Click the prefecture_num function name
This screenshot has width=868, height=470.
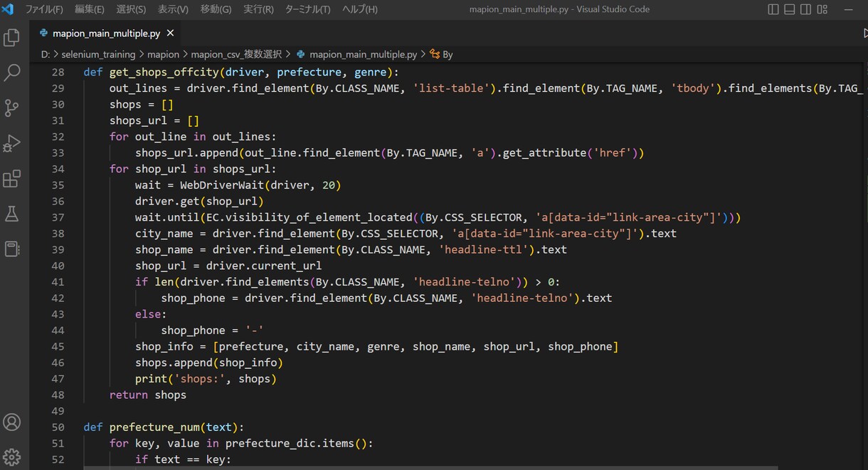click(154, 427)
